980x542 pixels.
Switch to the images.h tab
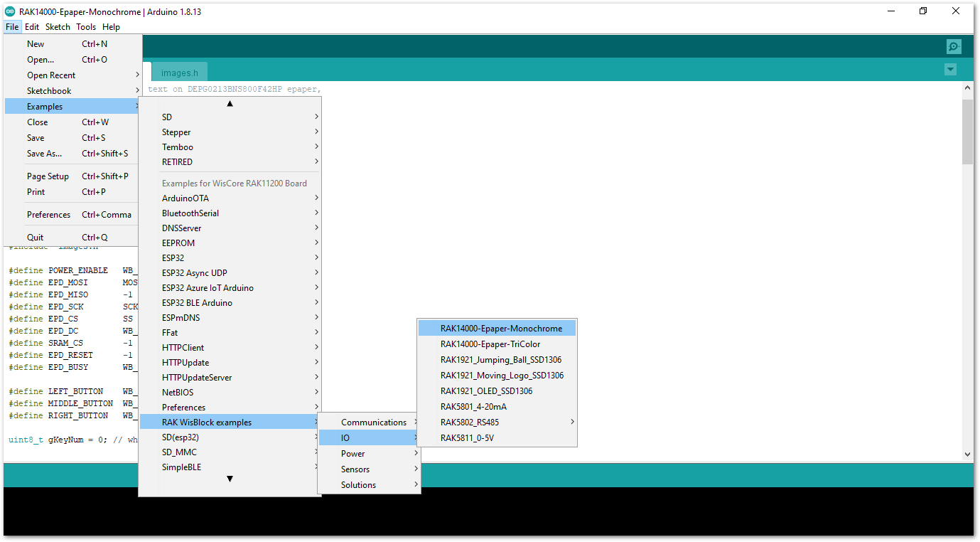click(x=179, y=73)
